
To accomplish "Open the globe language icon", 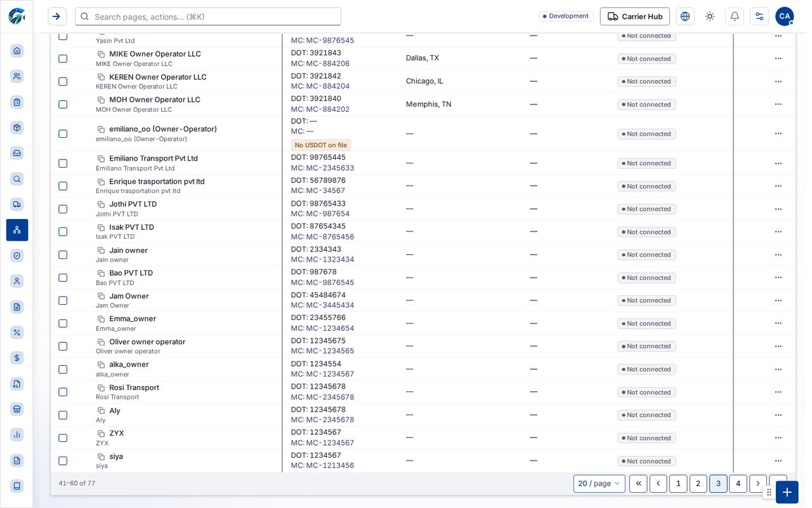I will tap(685, 17).
